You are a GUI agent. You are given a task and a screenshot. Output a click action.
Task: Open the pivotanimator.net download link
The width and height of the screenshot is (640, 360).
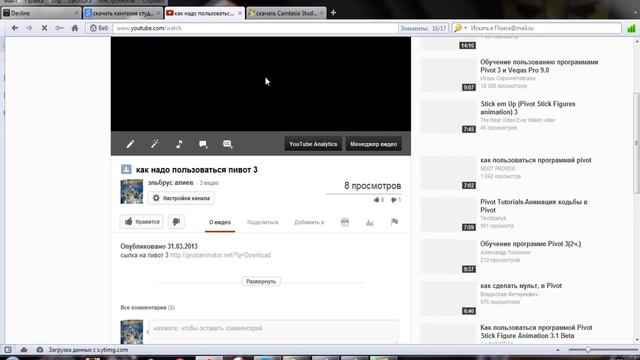[x=220, y=255]
